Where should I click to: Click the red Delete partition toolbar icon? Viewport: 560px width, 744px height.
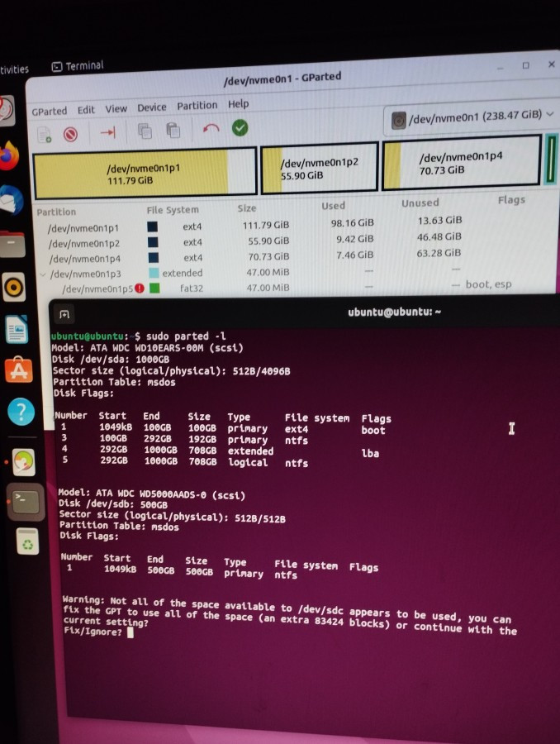point(71,134)
